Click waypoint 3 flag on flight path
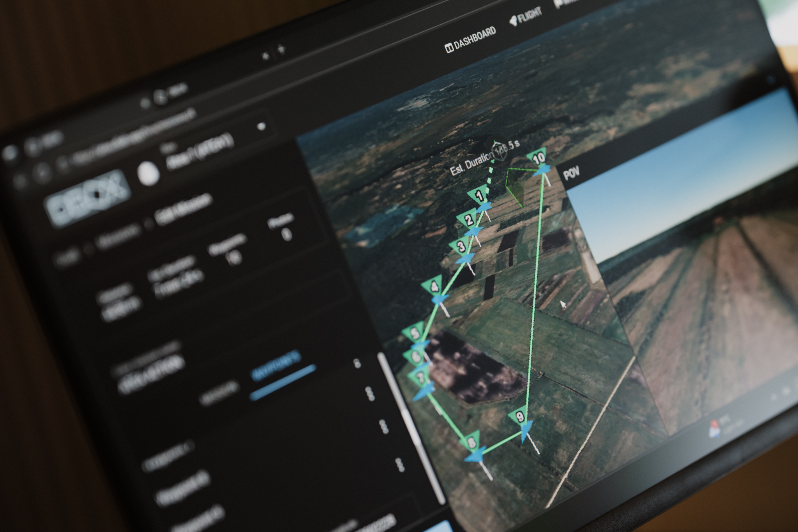This screenshot has height=532, width=798. (461, 246)
